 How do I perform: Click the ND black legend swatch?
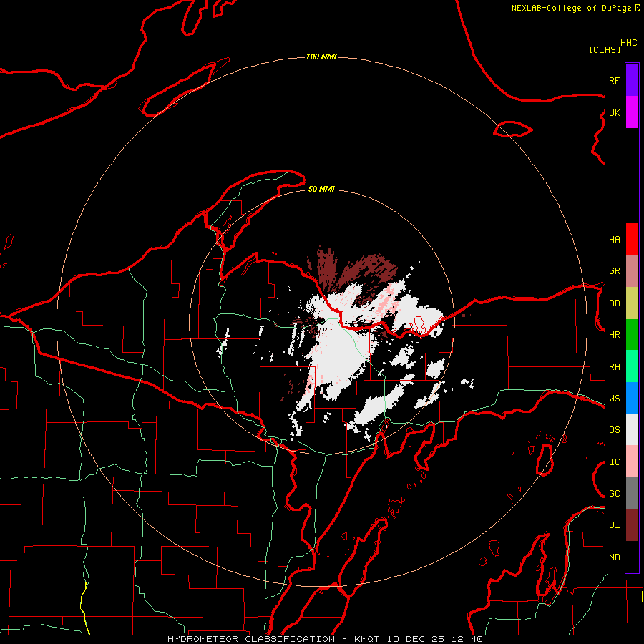point(632,557)
